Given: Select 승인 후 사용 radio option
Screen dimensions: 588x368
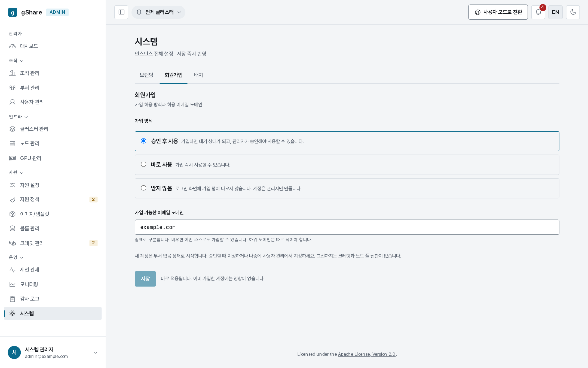Looking at the screenshot, I should click(x=143, y=141).
